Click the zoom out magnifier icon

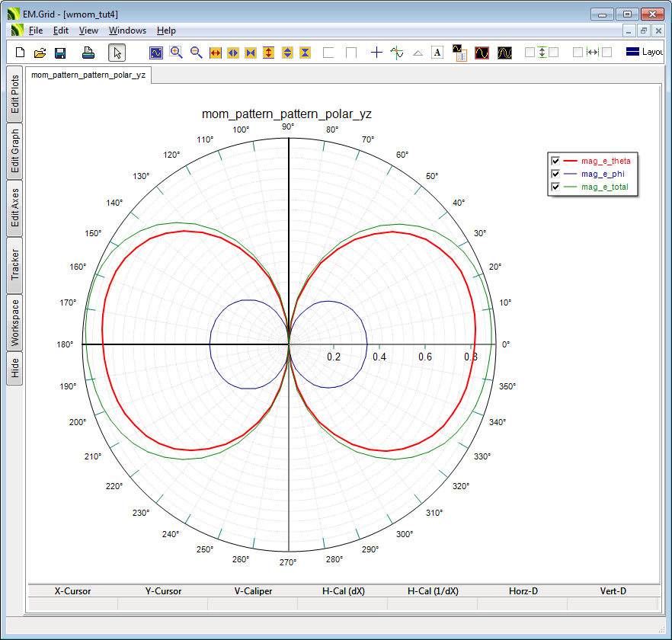196,53
